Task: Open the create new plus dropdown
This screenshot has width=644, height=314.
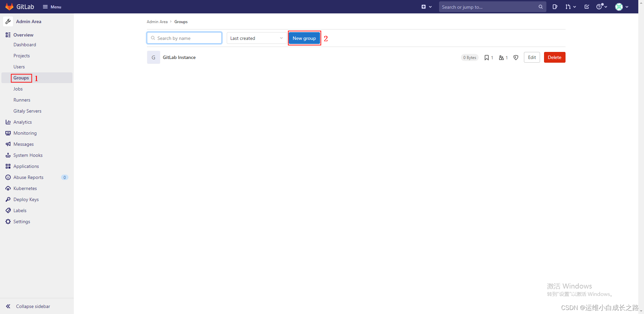Action: (x=426, y=7)
